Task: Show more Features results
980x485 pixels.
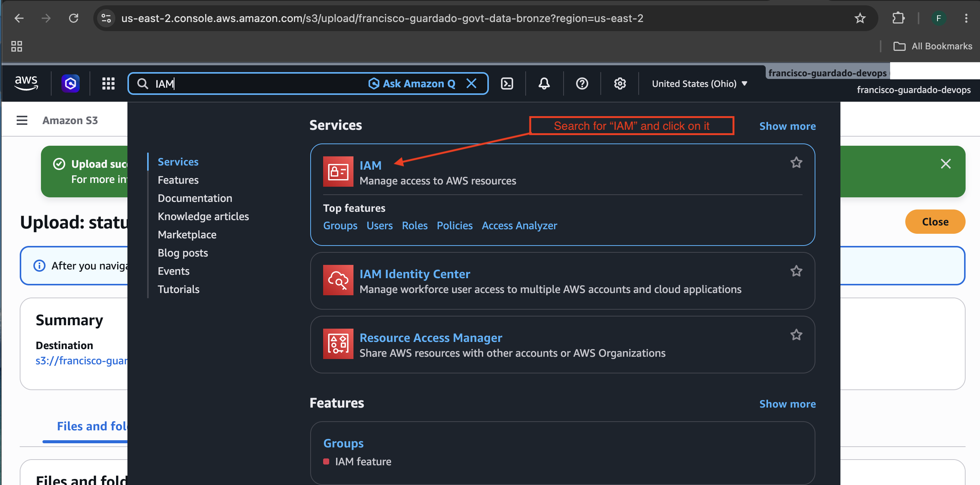Action: (x=787, y=404)
